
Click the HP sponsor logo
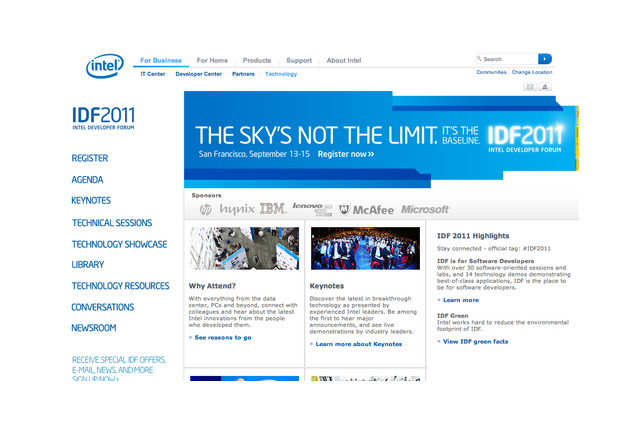tap(205, 209)
